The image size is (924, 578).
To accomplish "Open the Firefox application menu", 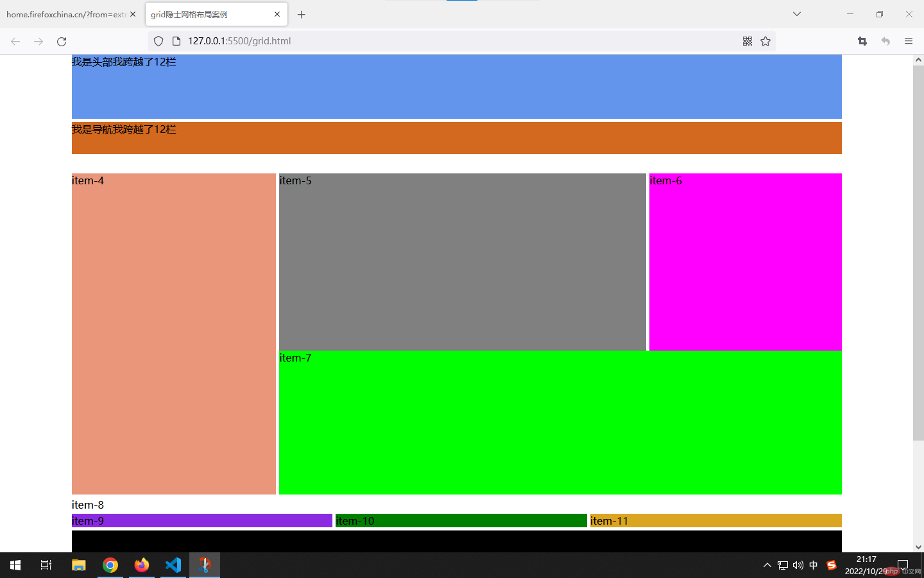I will pos(909,41).
